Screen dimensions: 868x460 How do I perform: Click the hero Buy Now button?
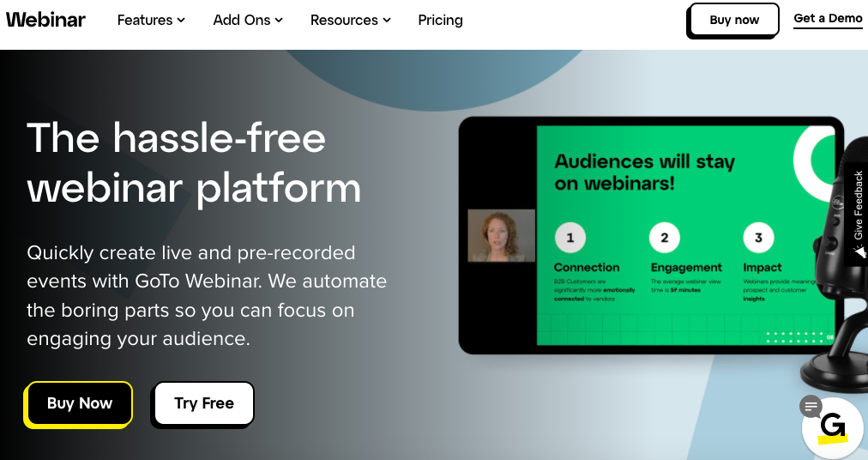click(79, 404)
